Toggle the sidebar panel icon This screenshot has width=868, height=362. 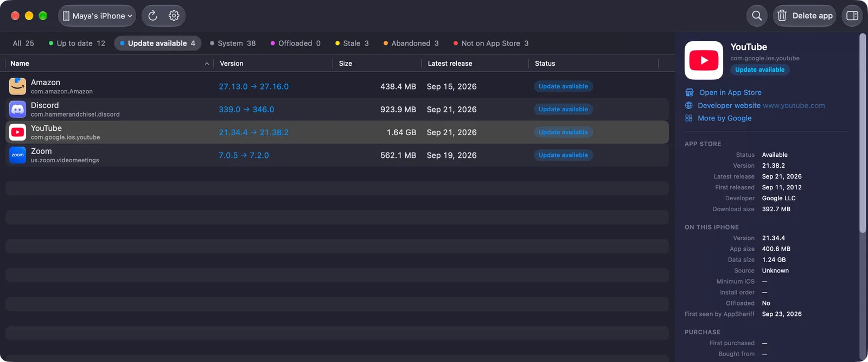pyautogui.click(x=852, y=16)
